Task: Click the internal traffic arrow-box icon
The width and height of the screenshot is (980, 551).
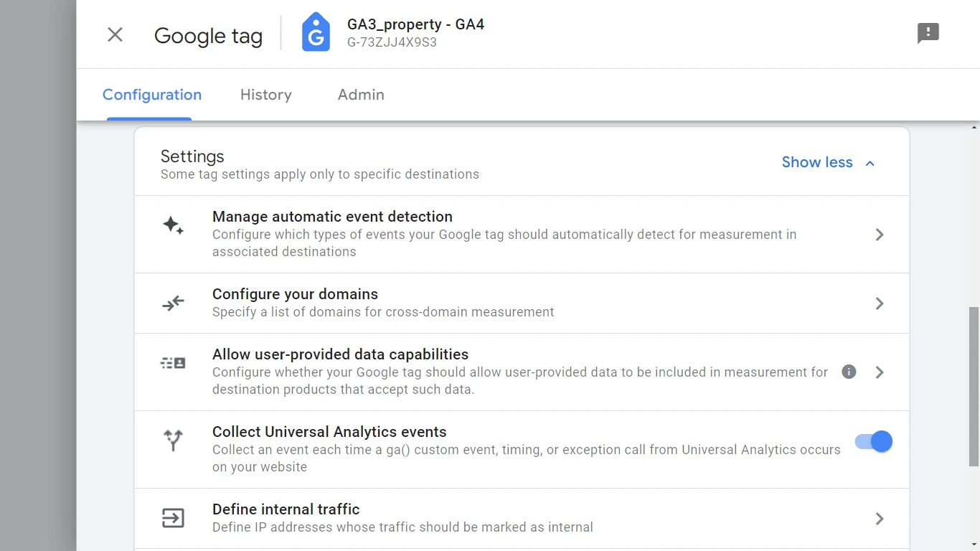Action: (173, 518)
